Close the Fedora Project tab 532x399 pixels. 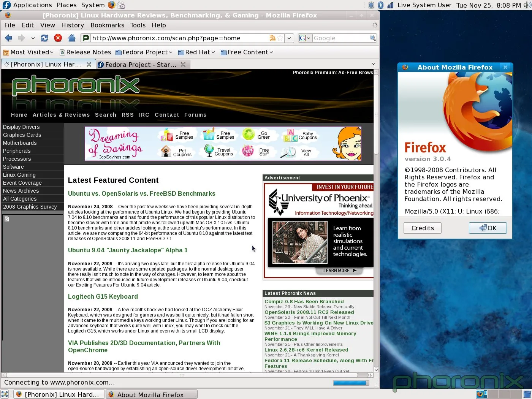tap(183, 65)
